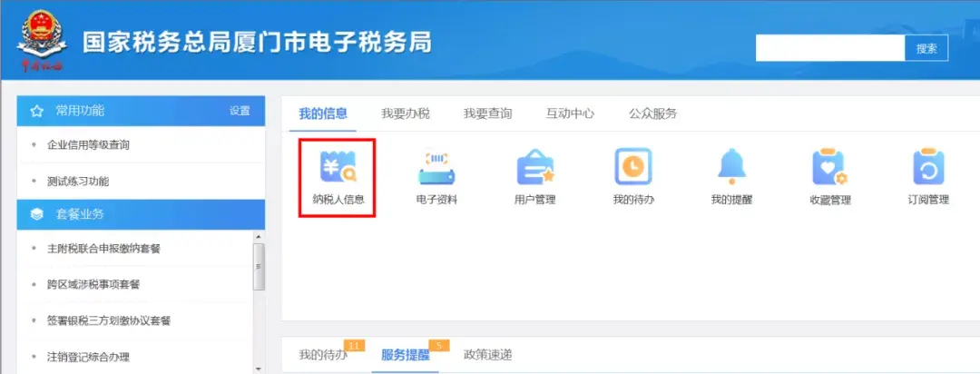Screen dimensions: 980x374
Task: Click the sidebar scrollbar up arrow
Action: pyautogui.click(x=259, y=236)
